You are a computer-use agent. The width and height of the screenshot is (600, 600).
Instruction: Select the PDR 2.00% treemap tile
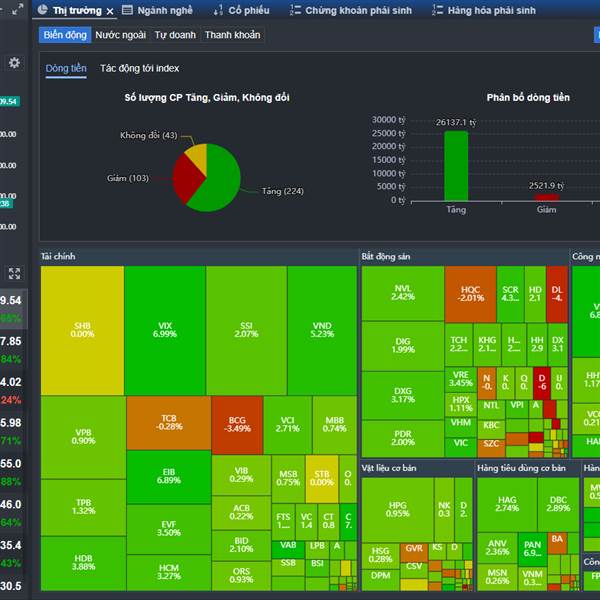(403, 438)
